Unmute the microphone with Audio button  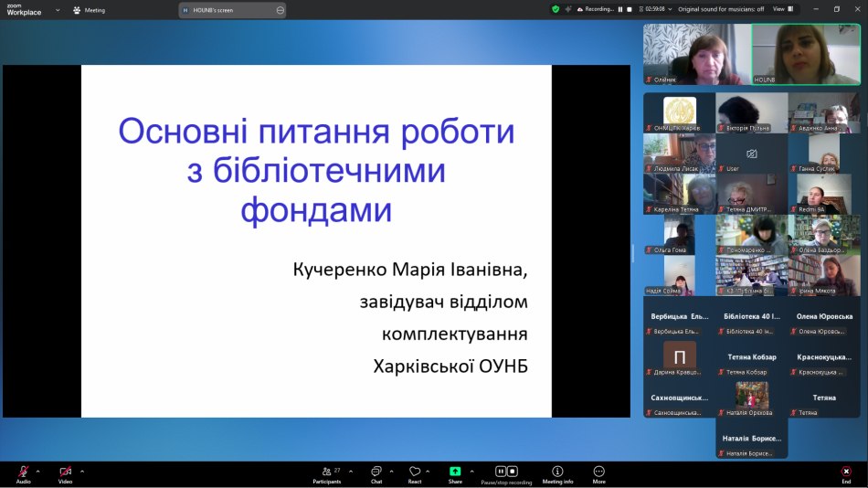(23, 472)
